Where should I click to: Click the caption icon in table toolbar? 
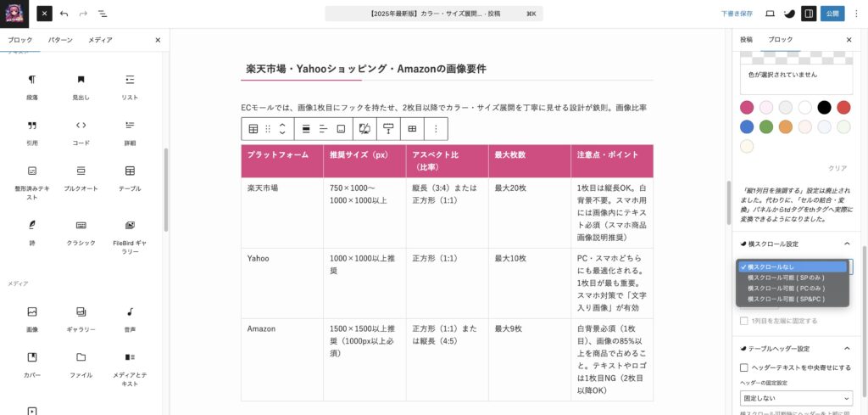coord(341,128)
